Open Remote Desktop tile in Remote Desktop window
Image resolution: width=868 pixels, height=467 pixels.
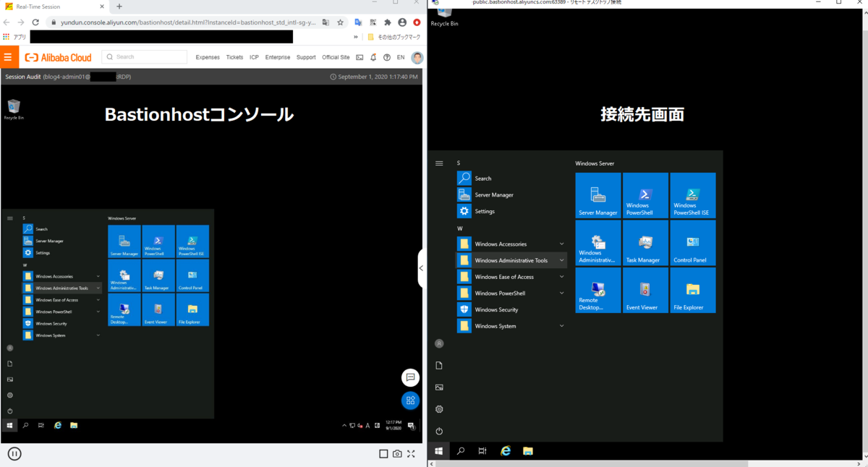(x=598, y=290)
